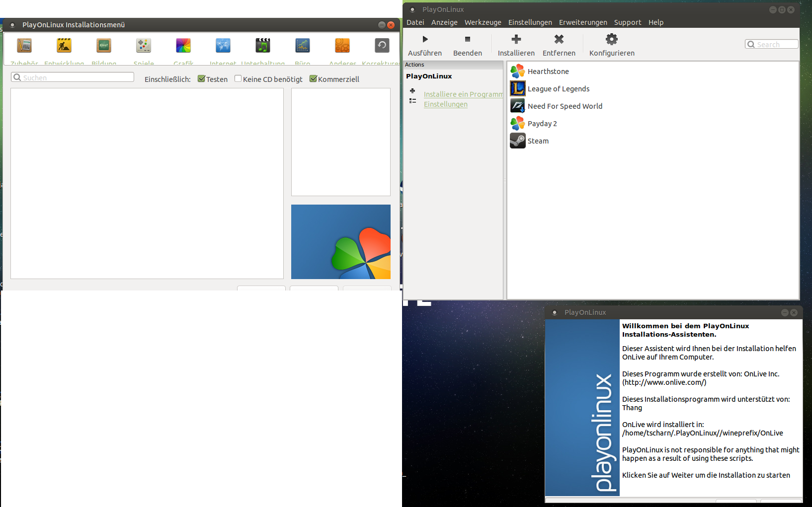Click the Installieren plus icon
Image resolution: width=812 pixels, height=507 pixels.
tap(516, 39)
